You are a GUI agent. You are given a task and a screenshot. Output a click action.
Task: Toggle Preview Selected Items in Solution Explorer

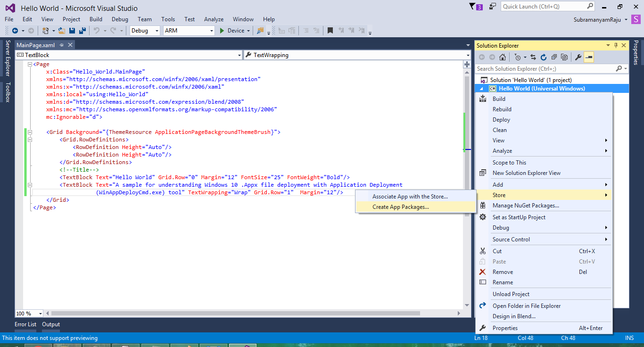pyautogui.click(x=589, y=57)
